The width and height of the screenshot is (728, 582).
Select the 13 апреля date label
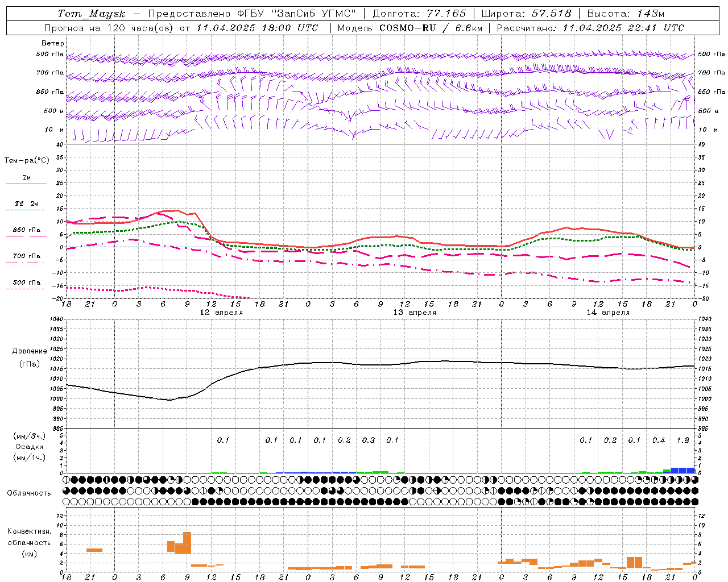click(x=415, y=313)
